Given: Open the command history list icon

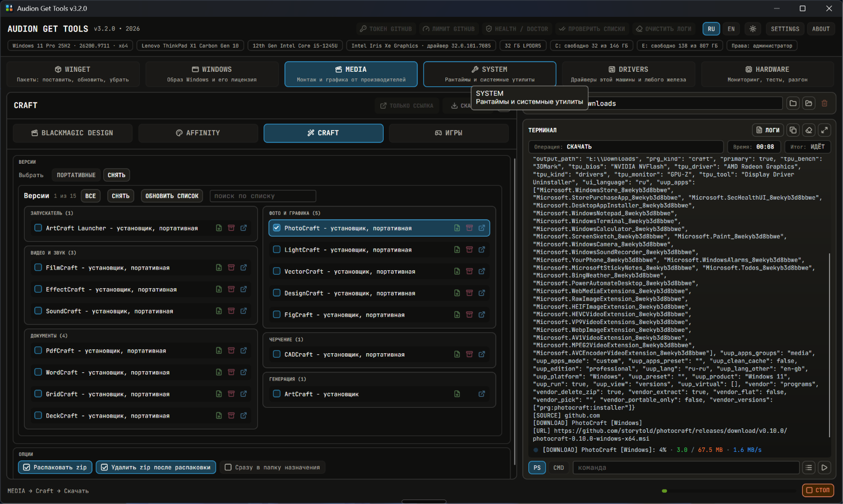Looking at the screenshot, I should (x=809, y=468).
